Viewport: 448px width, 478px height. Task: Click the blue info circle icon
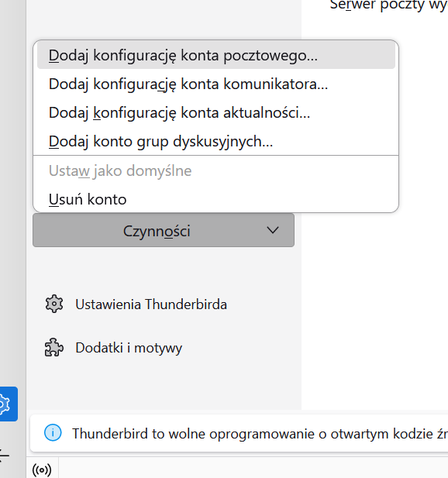(53, 432)
